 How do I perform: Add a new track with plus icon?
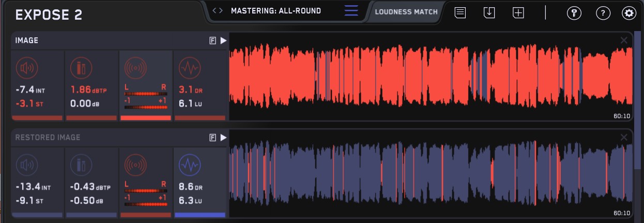coord(518,13)
